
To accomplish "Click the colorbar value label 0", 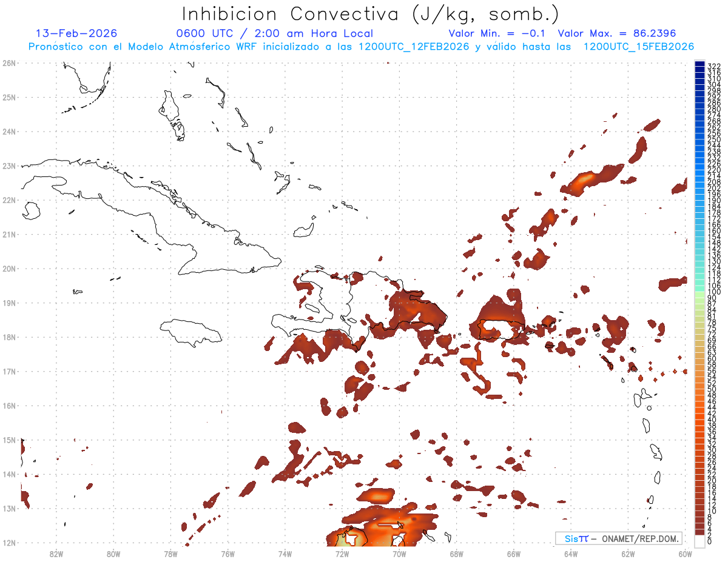I will pyautogui.click(x=710, y=541).
